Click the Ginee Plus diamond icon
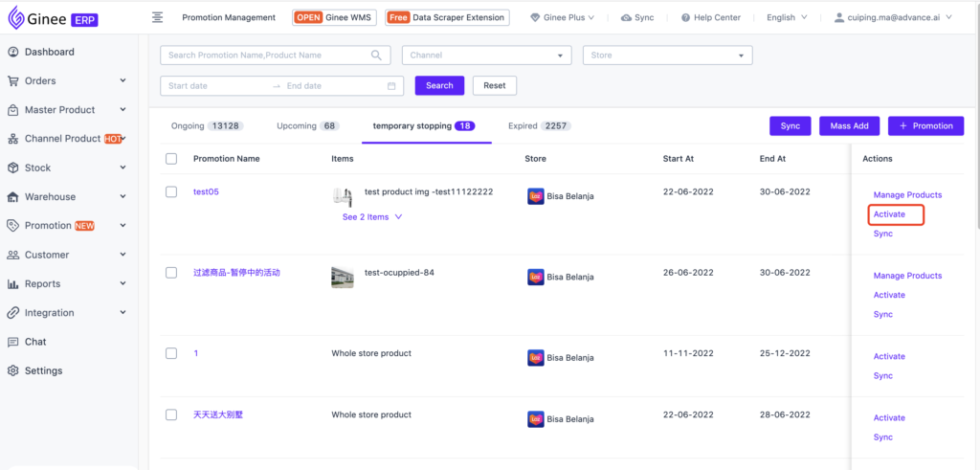980x470 pixels. click(x=534, y=17)
